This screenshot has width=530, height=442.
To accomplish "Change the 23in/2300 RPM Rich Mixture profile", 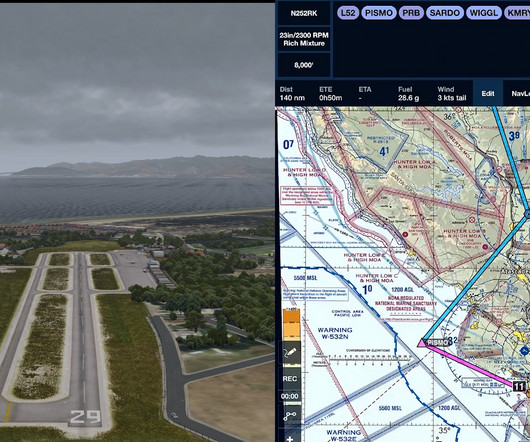I will (x=304, y=39).
